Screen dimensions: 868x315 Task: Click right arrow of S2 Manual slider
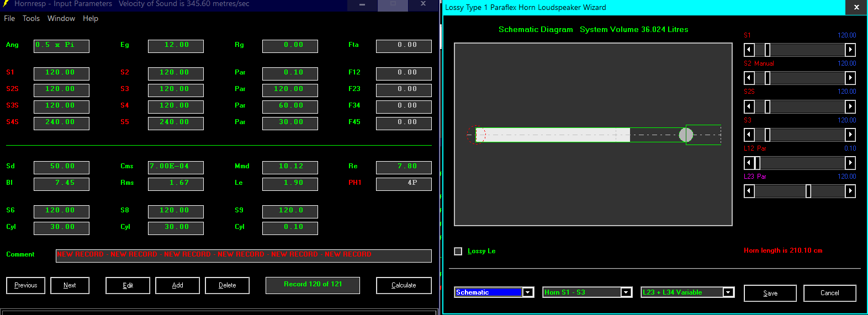850,78
